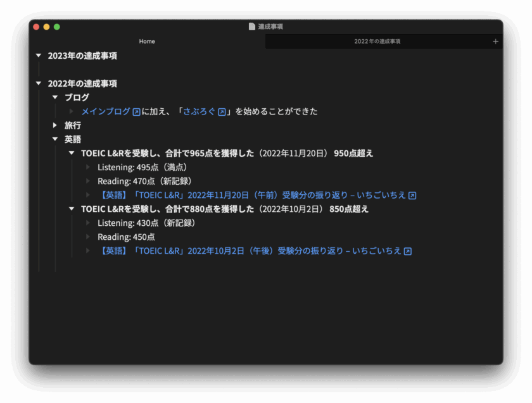Collapse the 2023年の達成事項 section
The height and width of the screenshot is (403, 532).
(39, 56)
